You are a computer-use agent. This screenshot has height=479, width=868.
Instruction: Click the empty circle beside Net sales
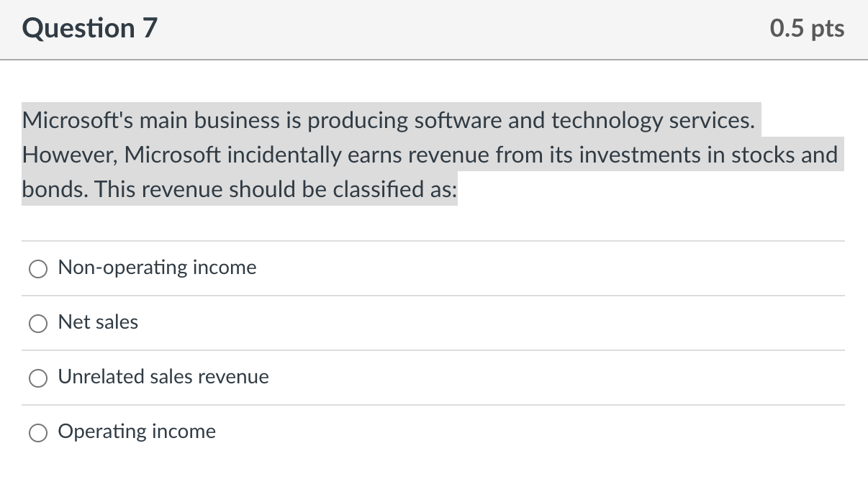point(38,323)
